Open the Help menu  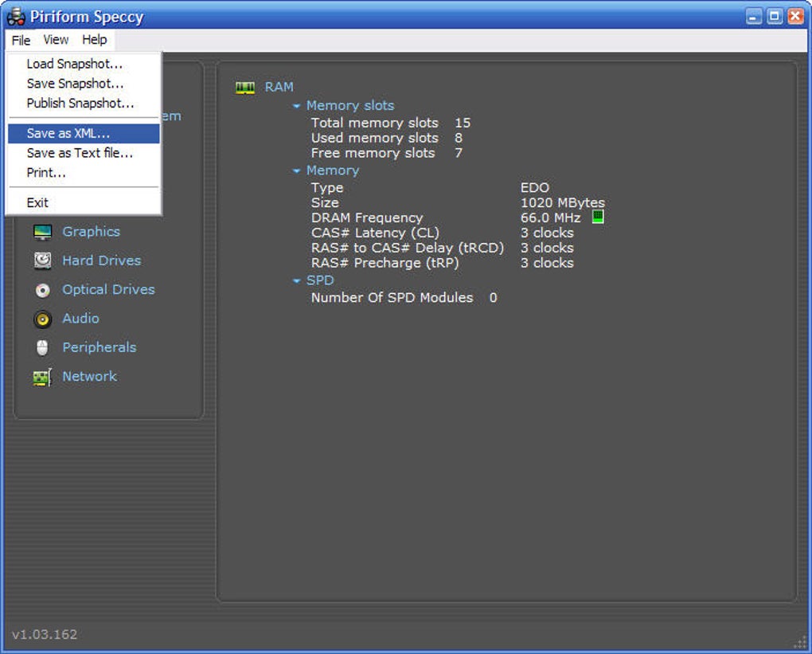pyautogui.click(x=94, y=40)
